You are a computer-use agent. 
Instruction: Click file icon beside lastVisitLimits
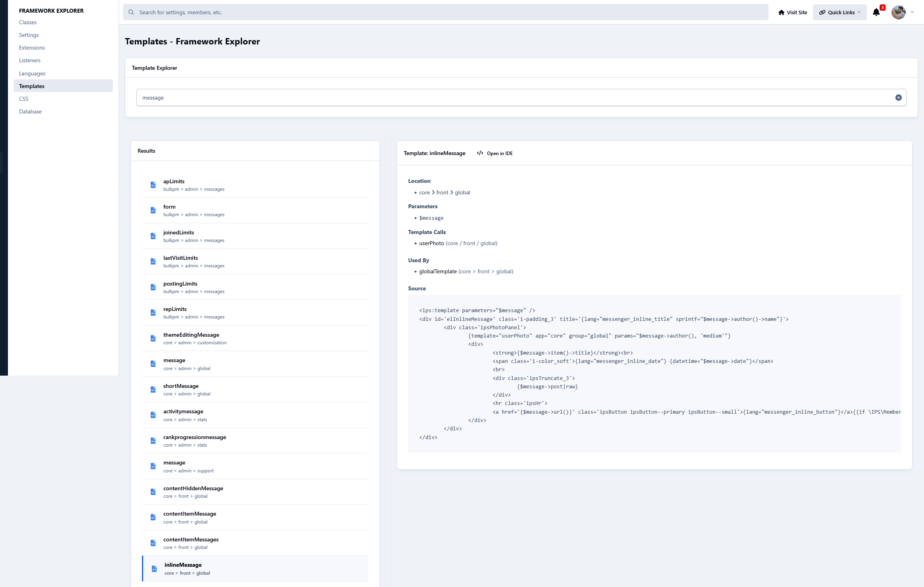[x=153, y=261]
